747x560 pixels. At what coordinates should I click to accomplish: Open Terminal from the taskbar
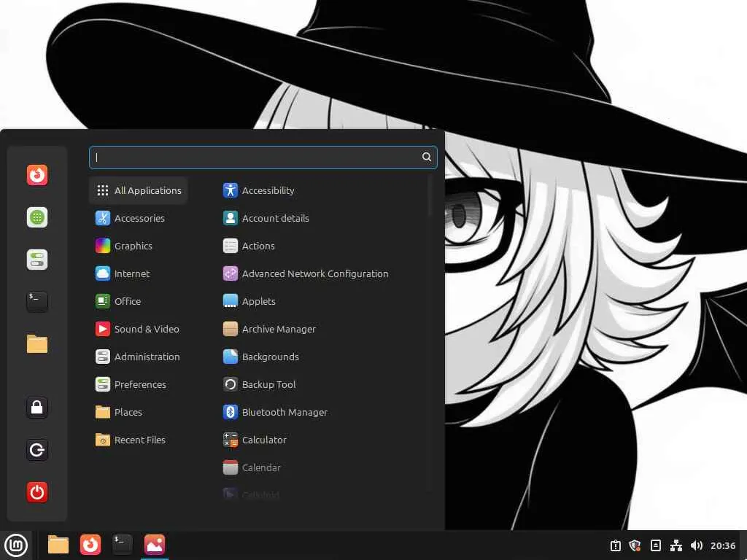click(x=122, y=545)
